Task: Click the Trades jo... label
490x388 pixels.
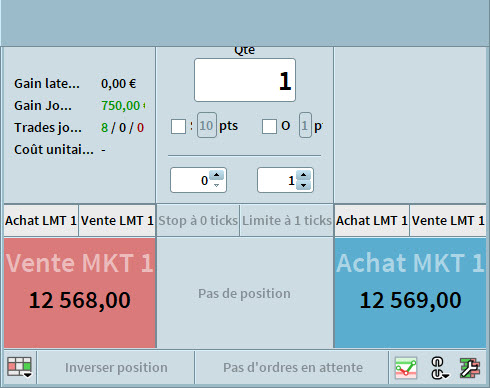Action: (x=48, y=128)
